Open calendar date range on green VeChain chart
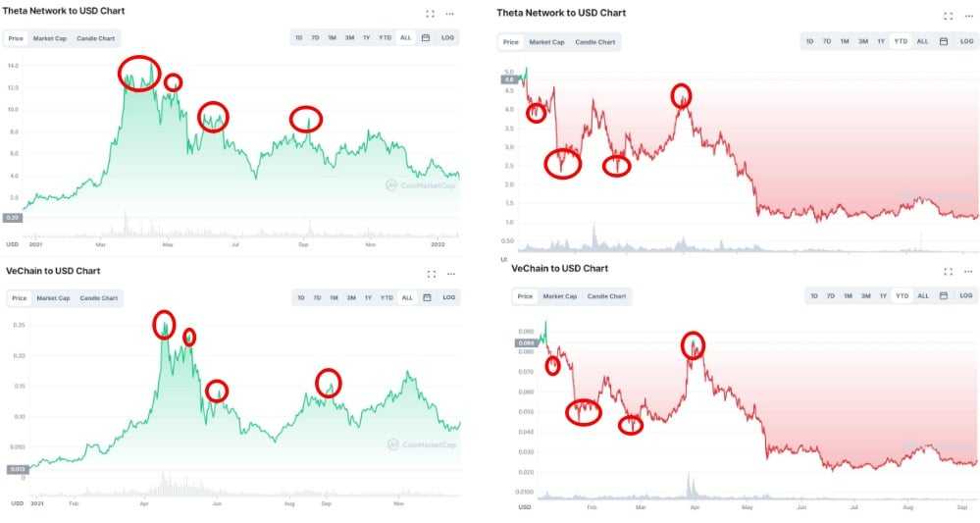Image resolution: width=980 pixels, height=523 pixels. tap(426, 297)
